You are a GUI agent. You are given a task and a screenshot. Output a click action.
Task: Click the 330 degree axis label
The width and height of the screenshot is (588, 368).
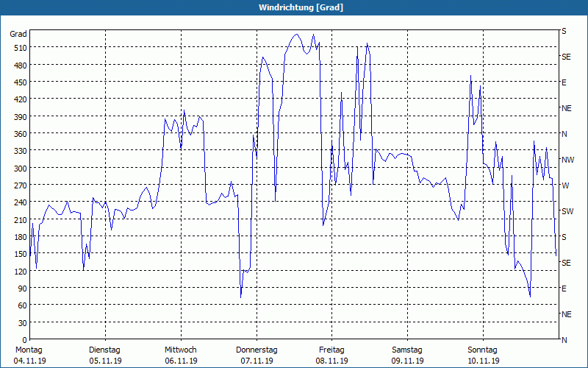point(21,151)
